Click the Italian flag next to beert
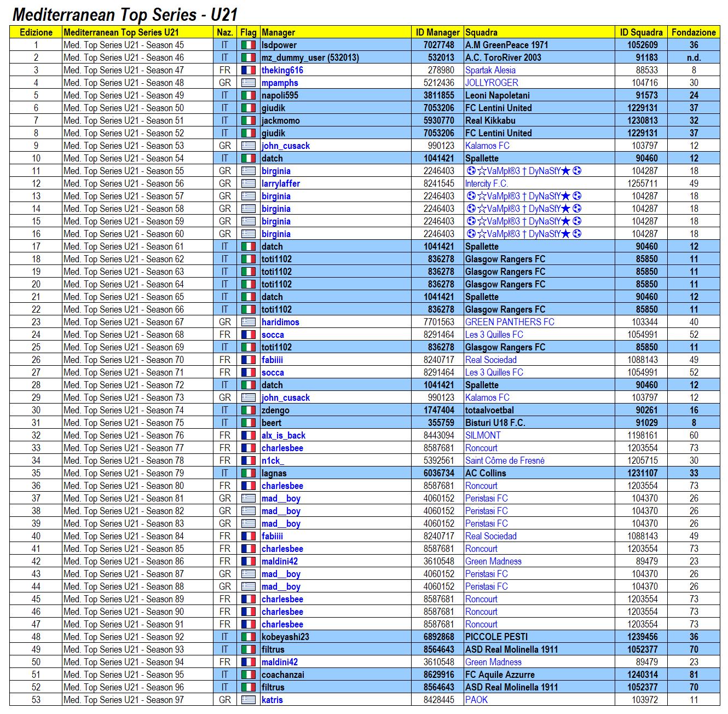 point(249,423)
